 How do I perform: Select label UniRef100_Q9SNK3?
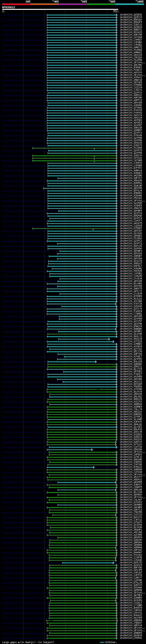point(131,236)
